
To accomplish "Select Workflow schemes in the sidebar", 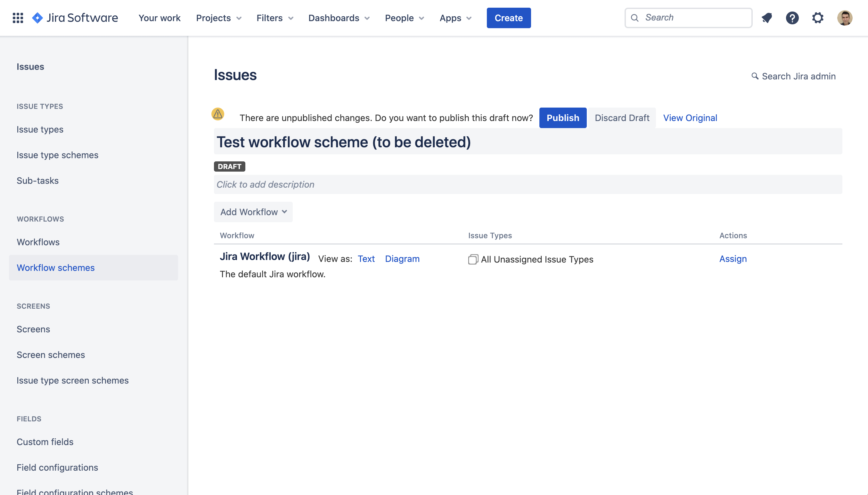I will point(94,268).
